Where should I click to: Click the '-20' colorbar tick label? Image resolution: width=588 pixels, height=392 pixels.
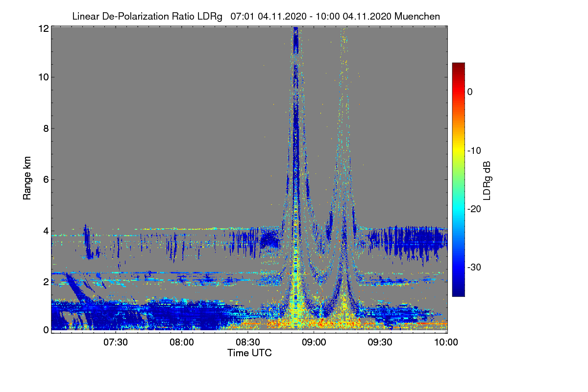tap(474, 209)
